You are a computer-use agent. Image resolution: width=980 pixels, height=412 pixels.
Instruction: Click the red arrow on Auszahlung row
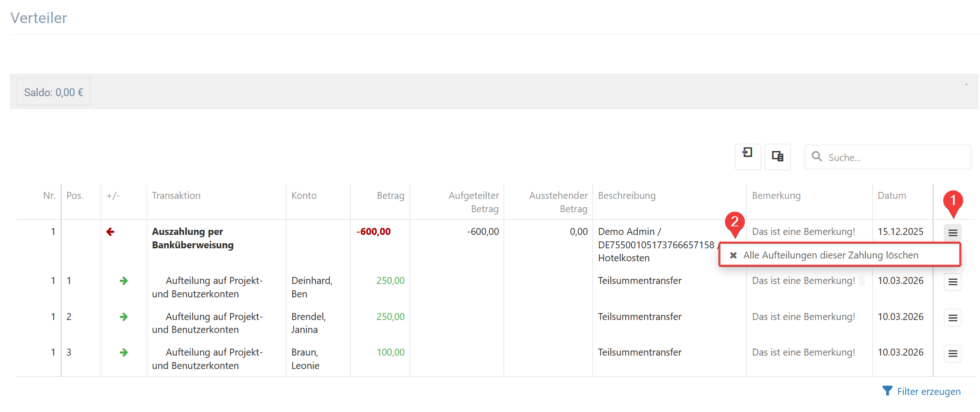110,232
